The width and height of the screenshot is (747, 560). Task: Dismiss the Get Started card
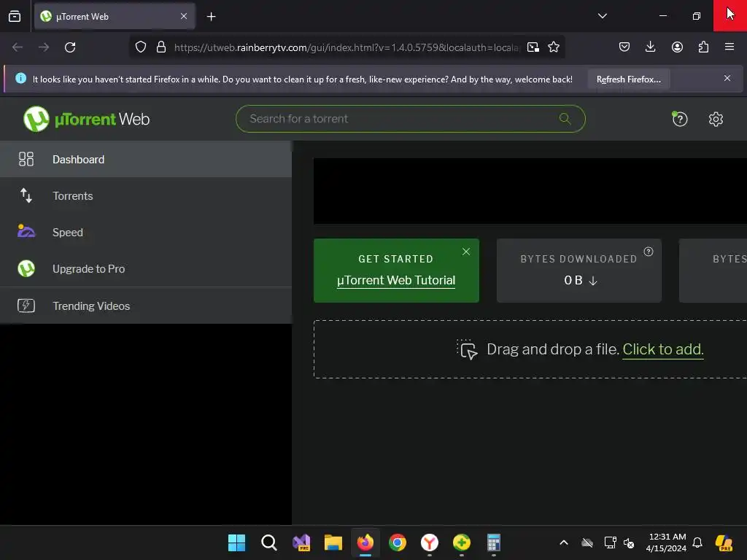(x=466, y=252)
